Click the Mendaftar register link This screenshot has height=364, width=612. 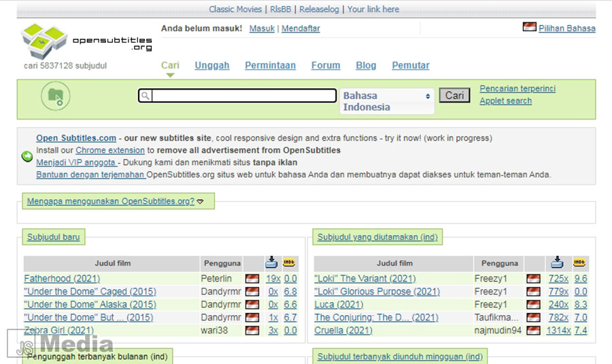click(x=301, y=29)
